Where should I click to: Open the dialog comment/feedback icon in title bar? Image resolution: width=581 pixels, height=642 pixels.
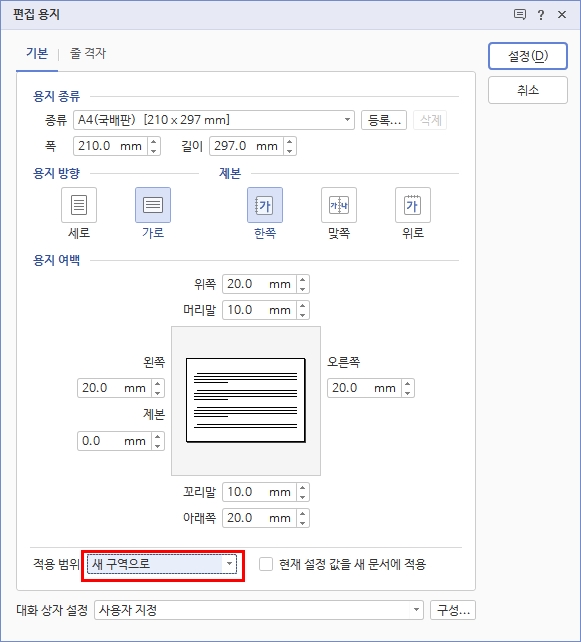(x=520, y=15)
